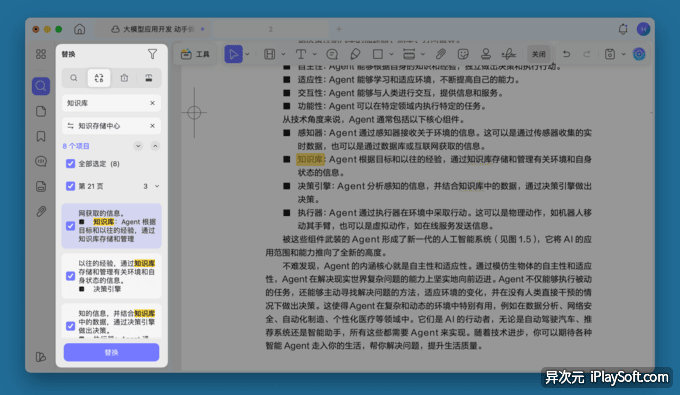The image size is (680, 395).
Task: Open notification bell at top right
Action: (623, 29)
